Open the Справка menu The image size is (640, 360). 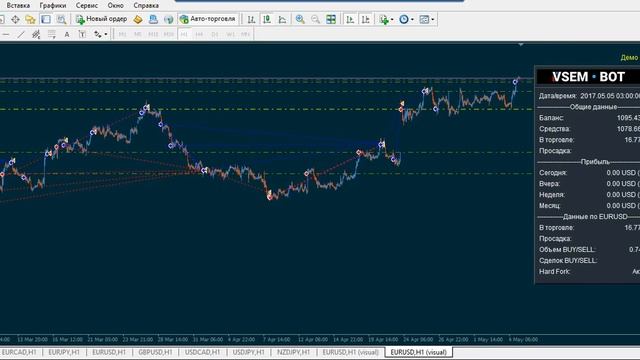click(146, 5)
